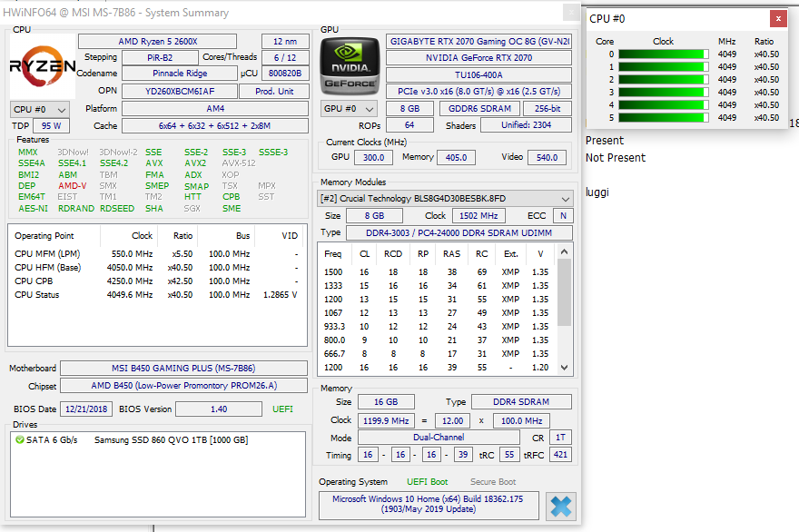Open the GPU #0 selector dropdown

pyautogui.click(x=349, y=109)
